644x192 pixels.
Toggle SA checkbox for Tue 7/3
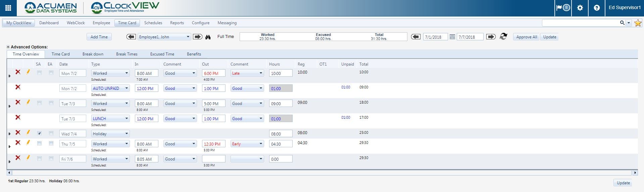[x=39, y=103]
